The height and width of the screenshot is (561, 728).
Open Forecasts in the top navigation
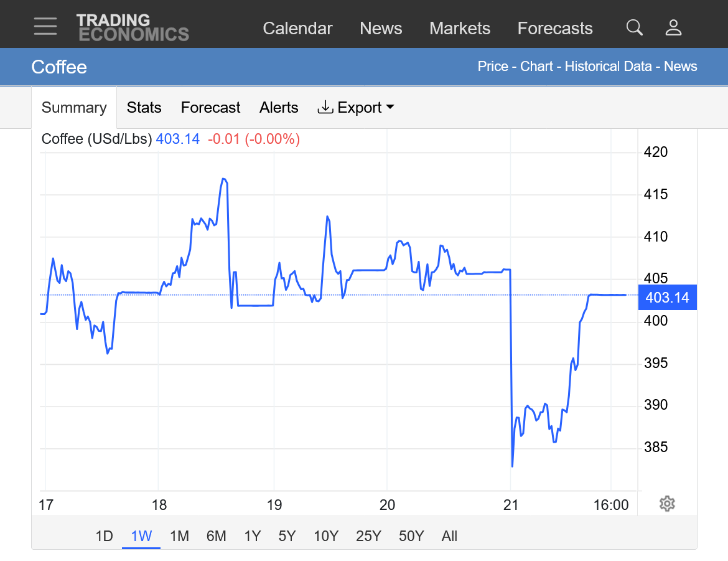pyautogui.click(x=555, y=29)
